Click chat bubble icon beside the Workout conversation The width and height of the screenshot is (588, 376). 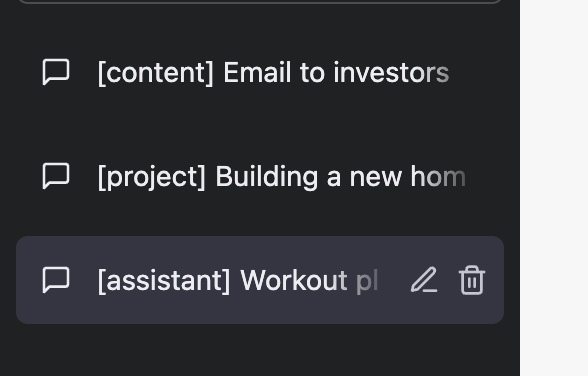pos(56,280)
